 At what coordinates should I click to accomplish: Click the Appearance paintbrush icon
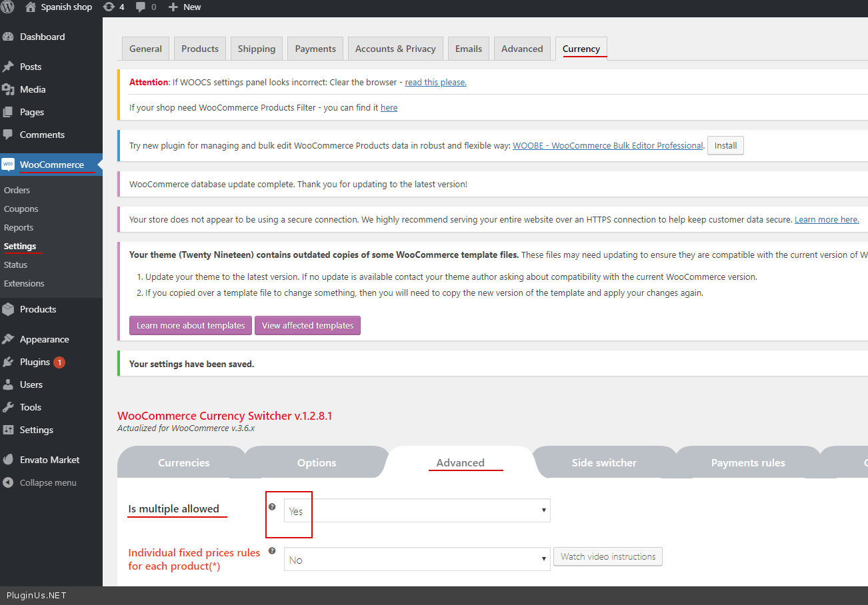(8, 339)
